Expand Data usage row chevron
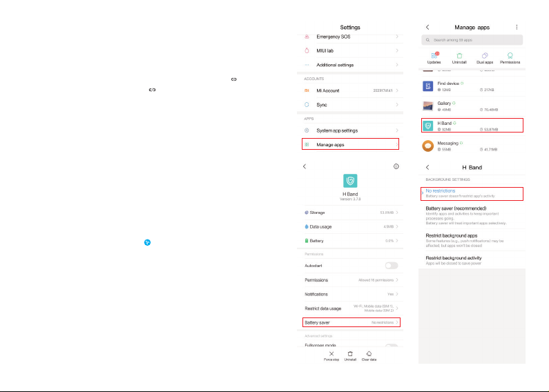The height and width of the screenshot is (392, 549). (x=397, y=226)
